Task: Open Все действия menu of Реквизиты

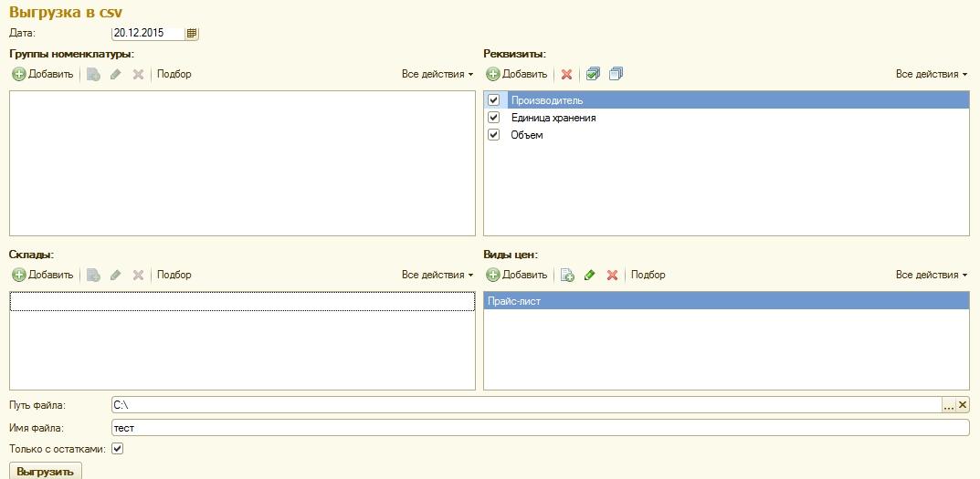Action: click(x=932, y=74)
